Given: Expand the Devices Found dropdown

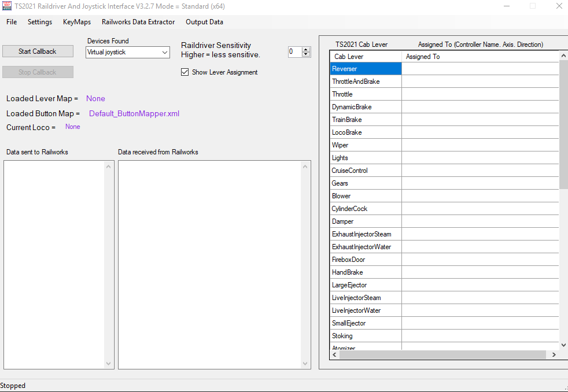Looking at the screenshot, I should [x=165, y=52].
